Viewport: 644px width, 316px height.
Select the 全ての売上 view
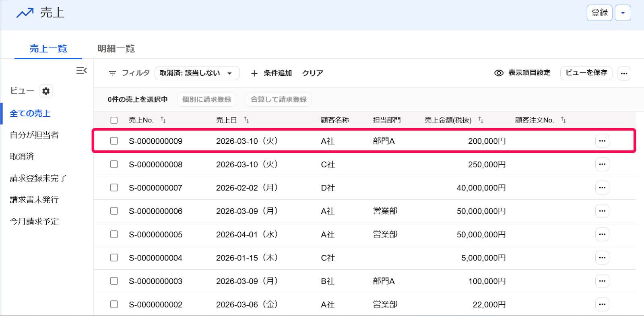pos(30,114)
